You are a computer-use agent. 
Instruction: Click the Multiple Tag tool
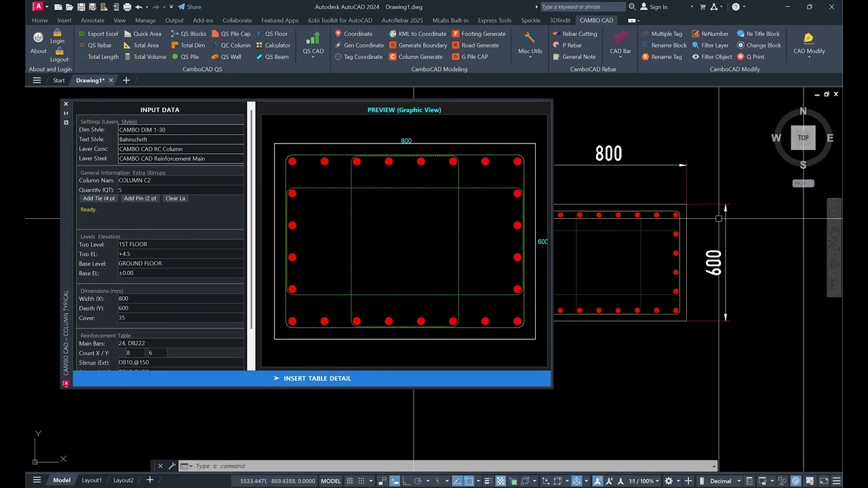point(661,34)
